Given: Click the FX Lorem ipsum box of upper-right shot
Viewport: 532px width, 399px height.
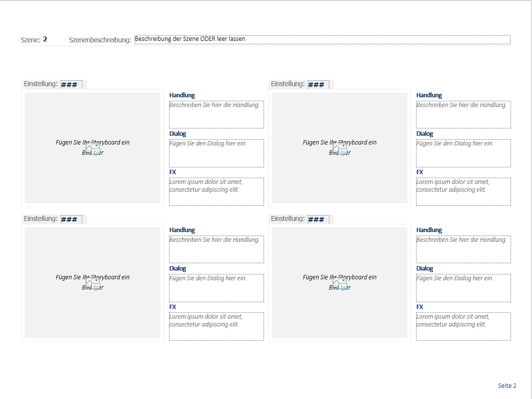Looking at the screenshot, I should 463,192.
